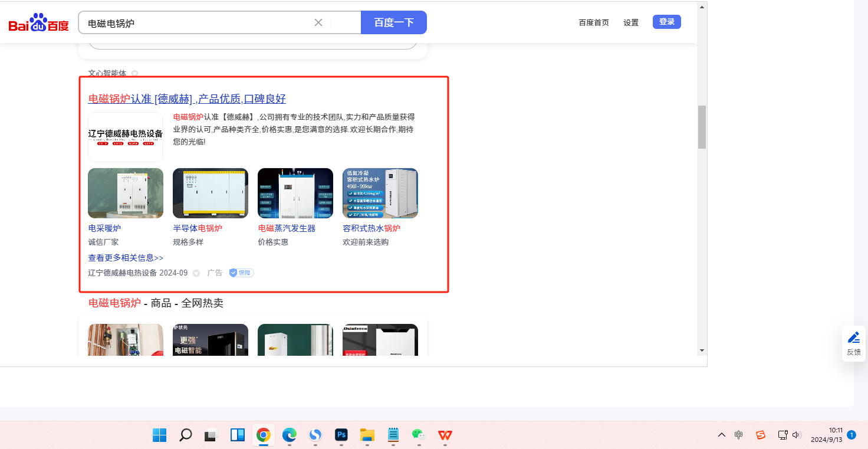Expand the arrow next to 文心智能体

point(134,74)
